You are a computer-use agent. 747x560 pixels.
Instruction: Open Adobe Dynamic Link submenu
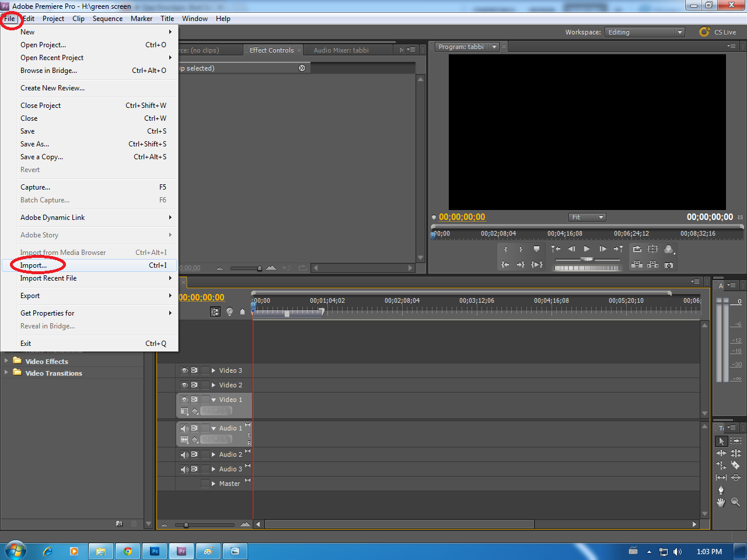tap(89, 218)
